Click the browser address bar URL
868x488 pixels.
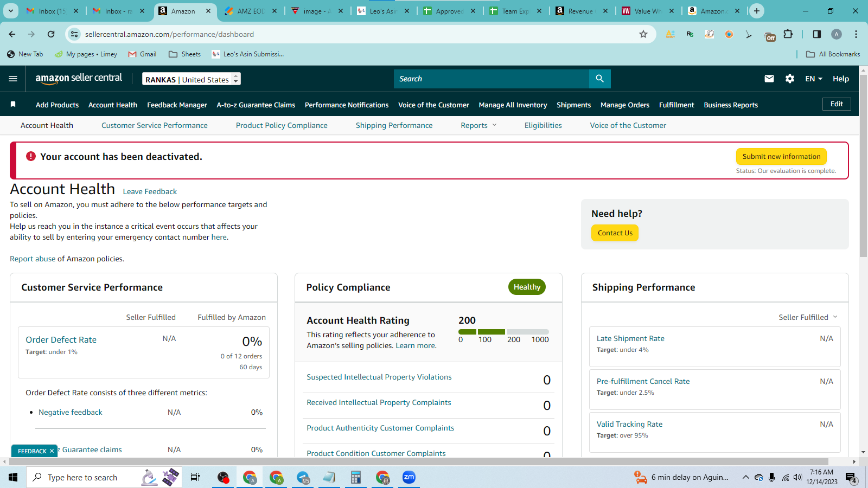(x=169, y=34)
